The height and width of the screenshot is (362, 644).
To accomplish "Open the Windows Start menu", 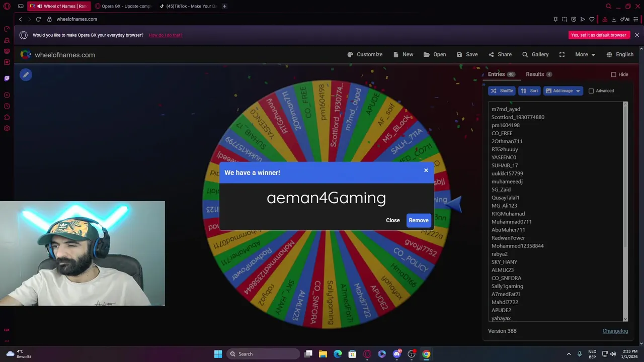I will (218, 354).
